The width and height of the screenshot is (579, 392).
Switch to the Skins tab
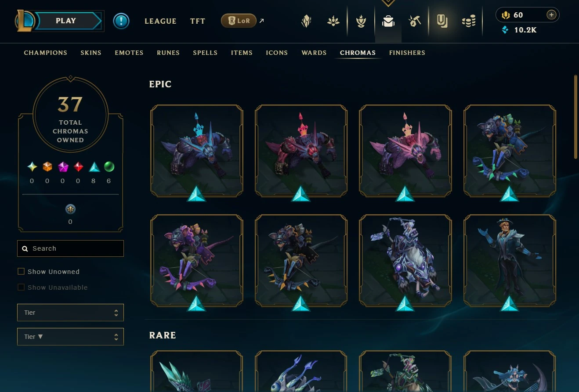tap(91, 53)
